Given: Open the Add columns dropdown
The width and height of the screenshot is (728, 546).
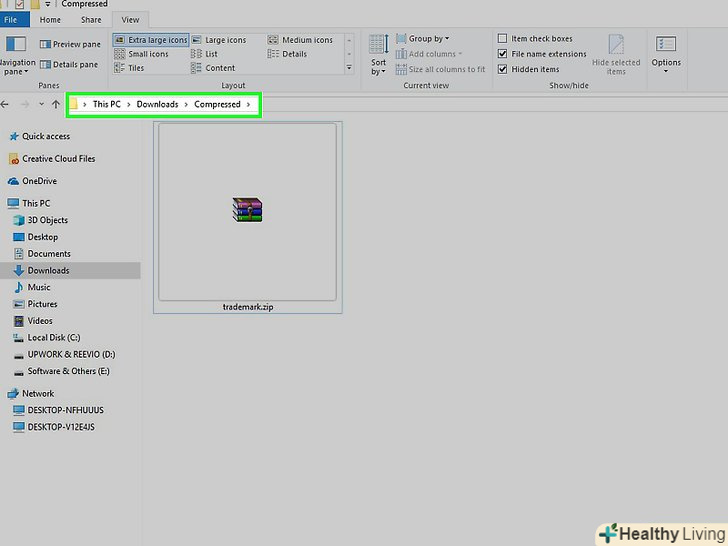Looking at the screenshot, I should click(x=429, y=54).
